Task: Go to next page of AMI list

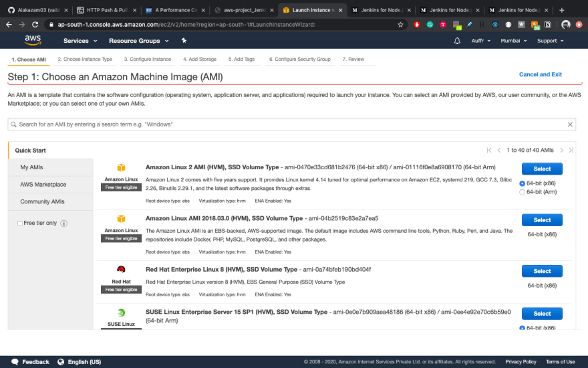Action: tap(561, 150)
